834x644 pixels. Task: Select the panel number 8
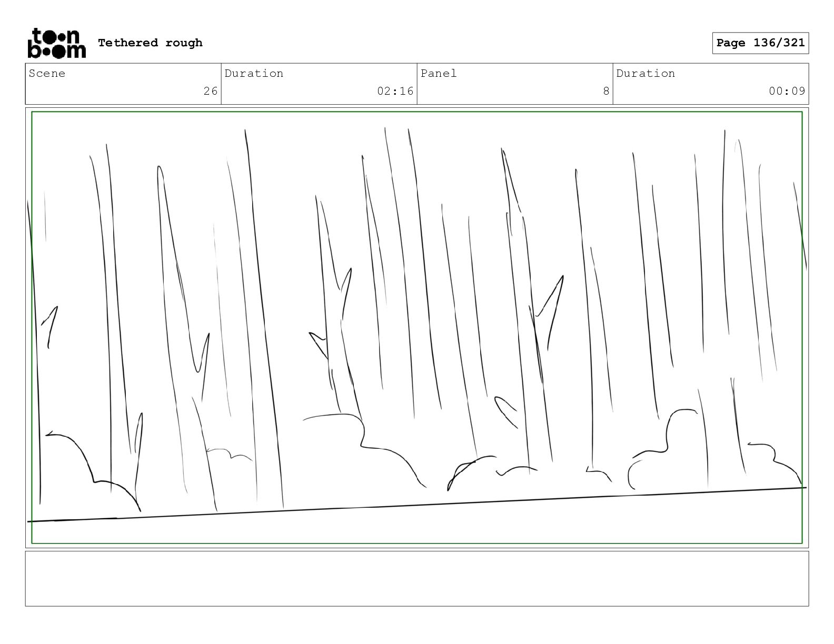click(606, 91)
